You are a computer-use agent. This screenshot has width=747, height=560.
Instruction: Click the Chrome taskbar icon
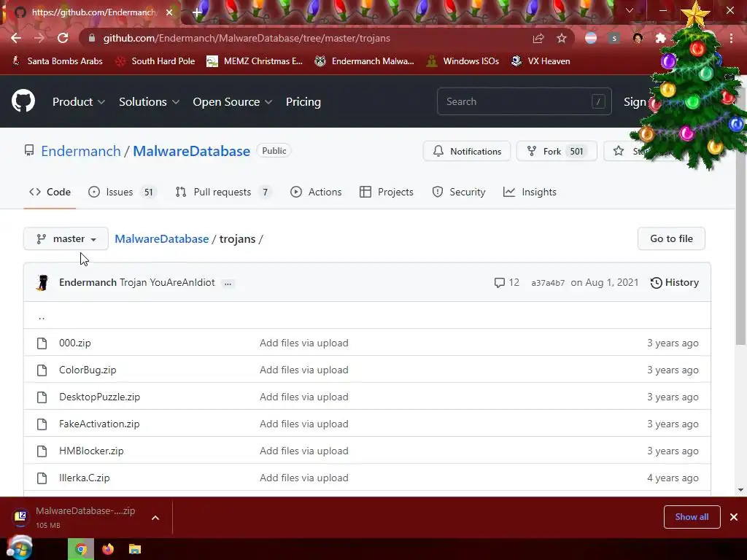(x=81, y=550)
